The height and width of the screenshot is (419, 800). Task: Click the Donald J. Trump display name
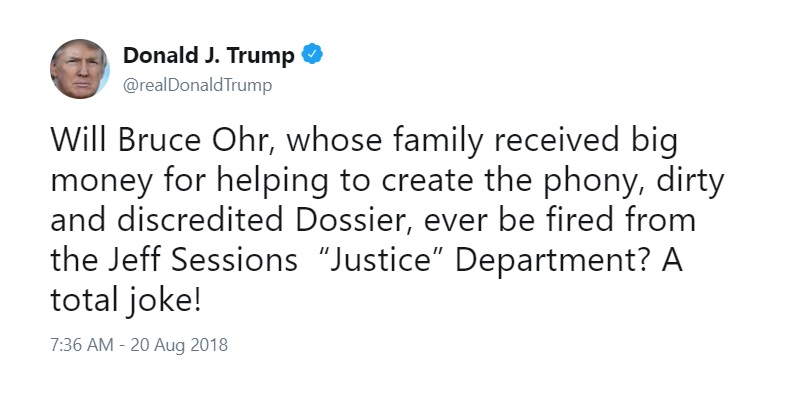tap(209, 55)
